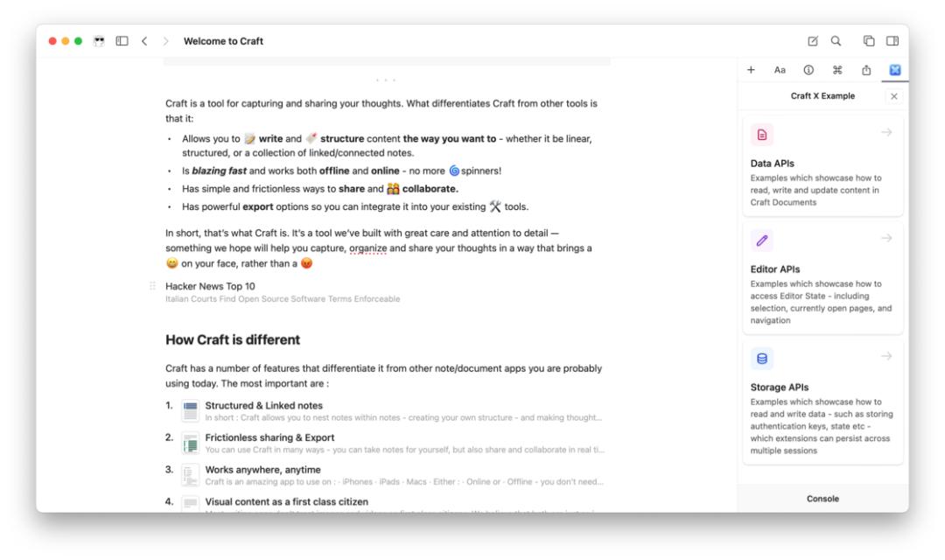Image resolution: width=945 pixels, height=560 pixels.
Task: Open the duplicate windows icon
Action: tap(869, 41)
